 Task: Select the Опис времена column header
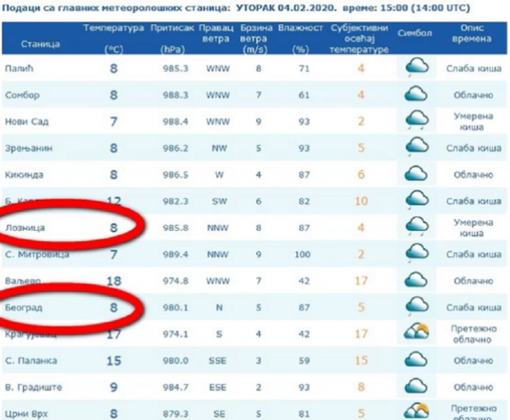[x=472, y=33]
